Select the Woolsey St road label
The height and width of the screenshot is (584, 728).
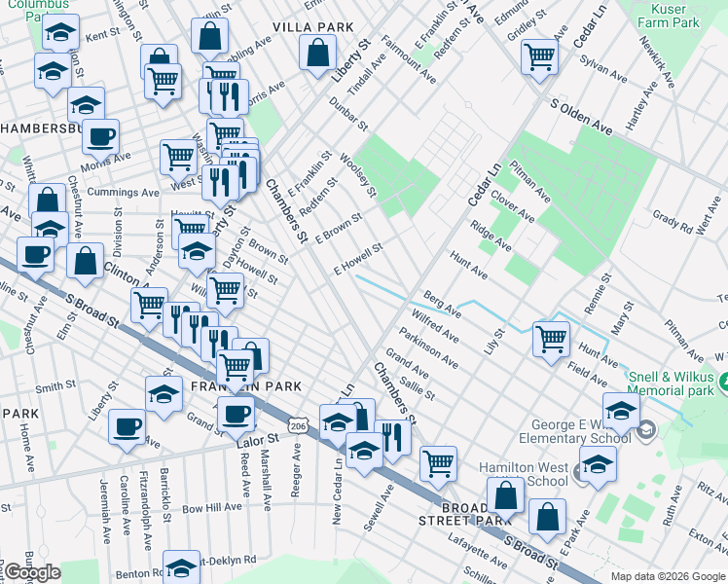click(357, 175)
